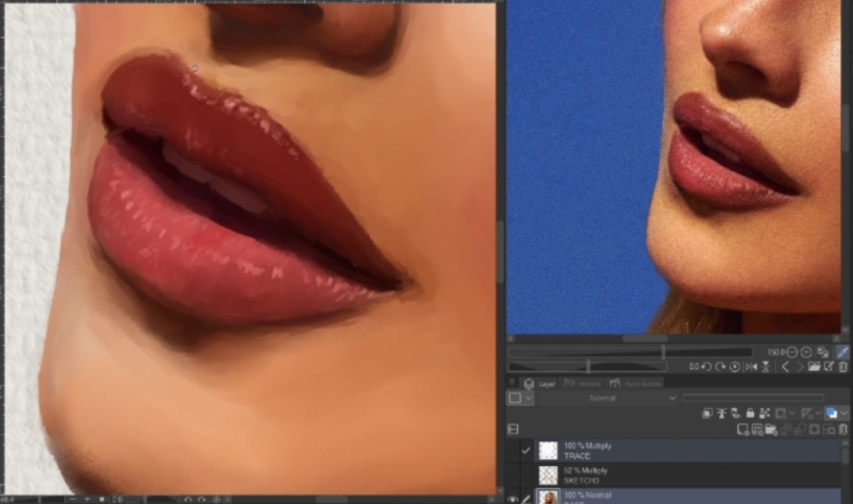Adjust the layer opacity slider
Screen dimensions: 853x504
(753, 397)
